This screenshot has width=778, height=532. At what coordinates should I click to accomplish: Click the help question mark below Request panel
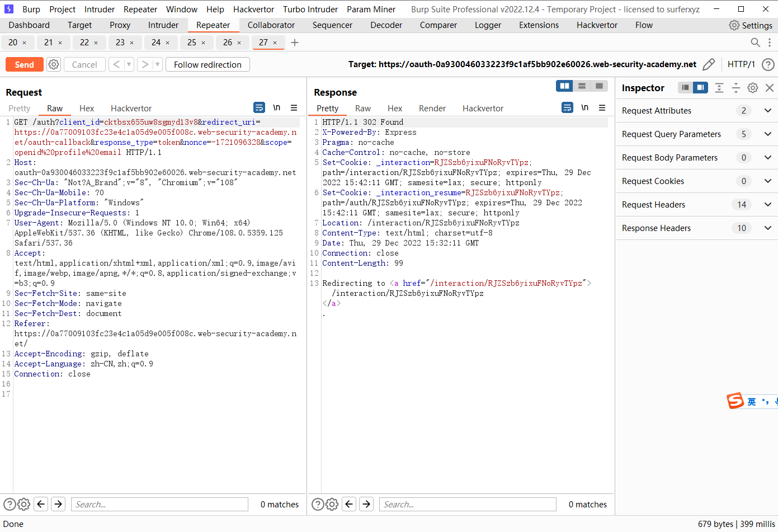10,504
